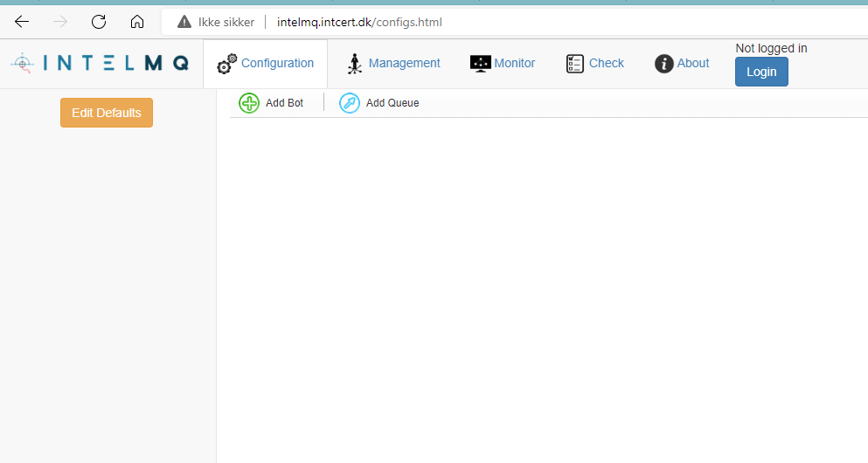Click the green plus Add Bot icon

tap(249, 103)
